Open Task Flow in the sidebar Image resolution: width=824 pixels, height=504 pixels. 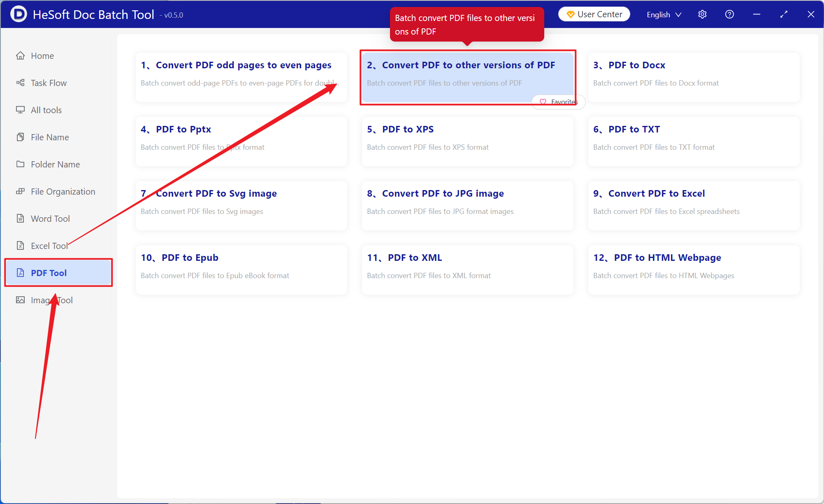[58, 83]
